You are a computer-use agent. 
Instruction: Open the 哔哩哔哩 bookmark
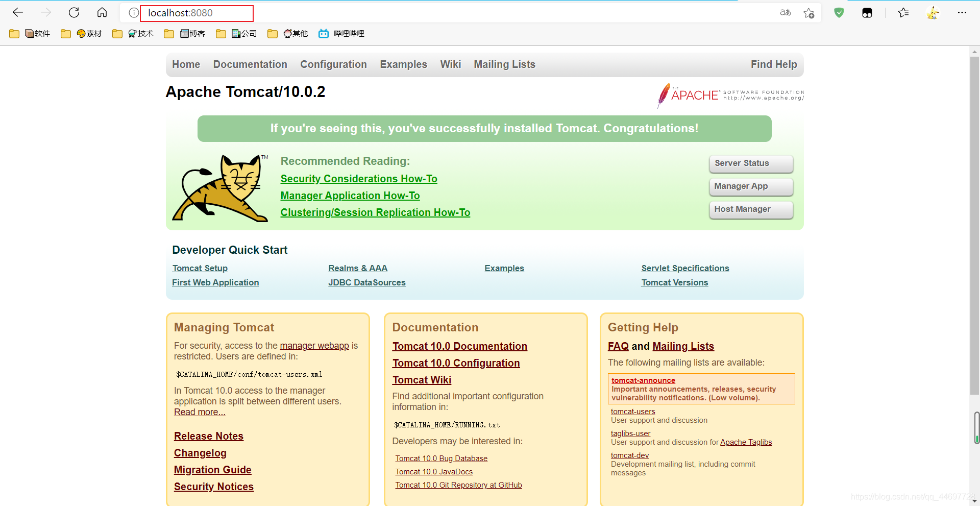tap(341, 34)
